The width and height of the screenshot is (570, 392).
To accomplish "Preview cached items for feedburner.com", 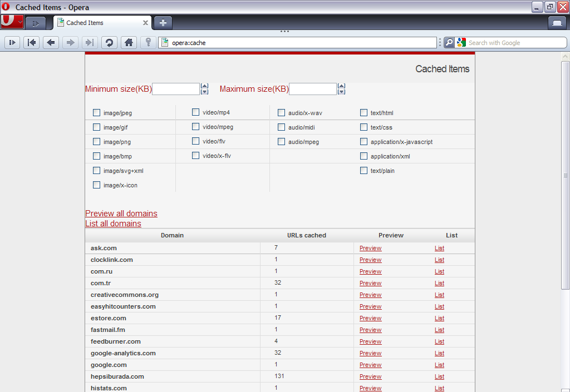I will point(370,341).
